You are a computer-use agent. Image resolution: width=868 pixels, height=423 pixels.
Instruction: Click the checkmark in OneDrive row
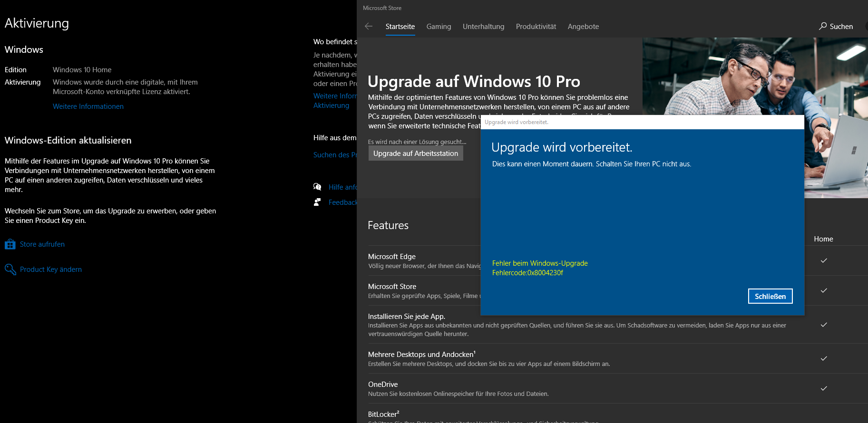click(x=824, y=388)
